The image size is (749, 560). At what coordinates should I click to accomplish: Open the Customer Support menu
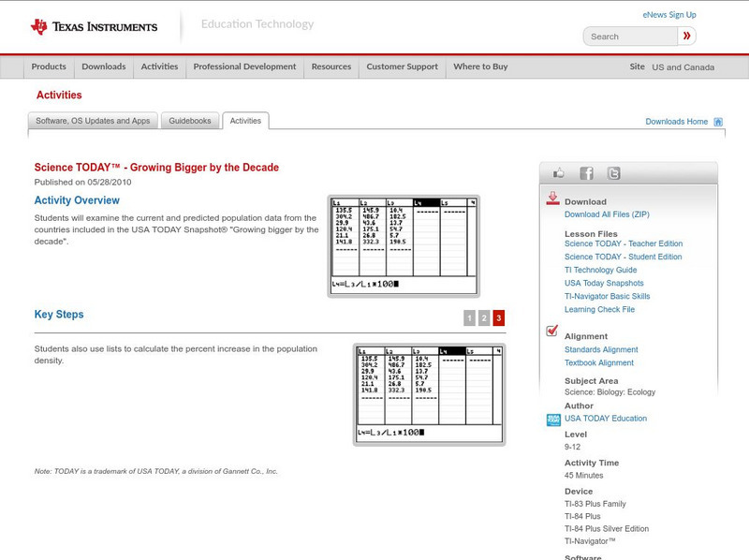tap(403, 66)
